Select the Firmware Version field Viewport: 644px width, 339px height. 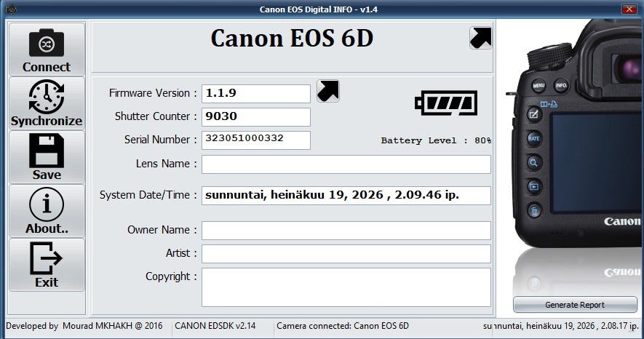pos(256,94)
